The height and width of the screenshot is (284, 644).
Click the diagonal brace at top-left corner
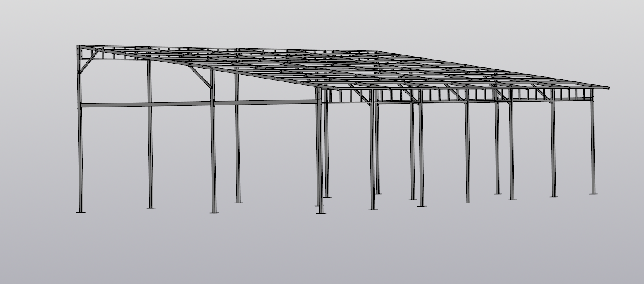pos(88,62)
